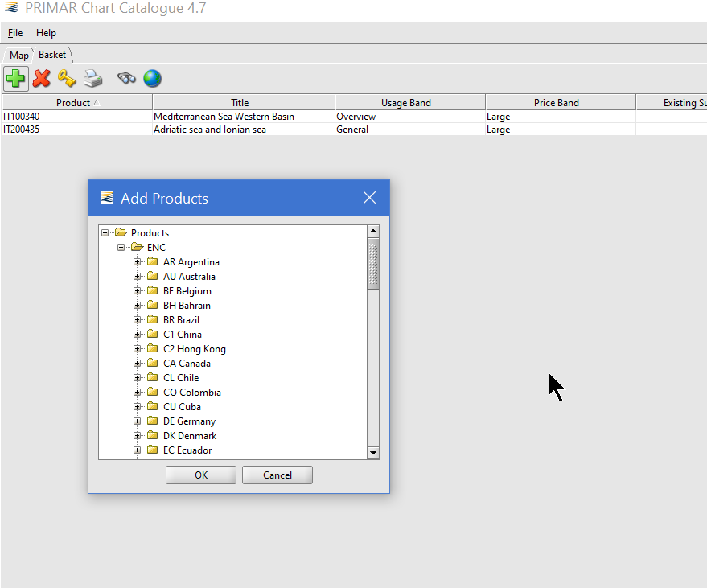The height and width of the screenshot is (588, 707).
Task: Expand the C1 China node
Action: click(137, 334)
